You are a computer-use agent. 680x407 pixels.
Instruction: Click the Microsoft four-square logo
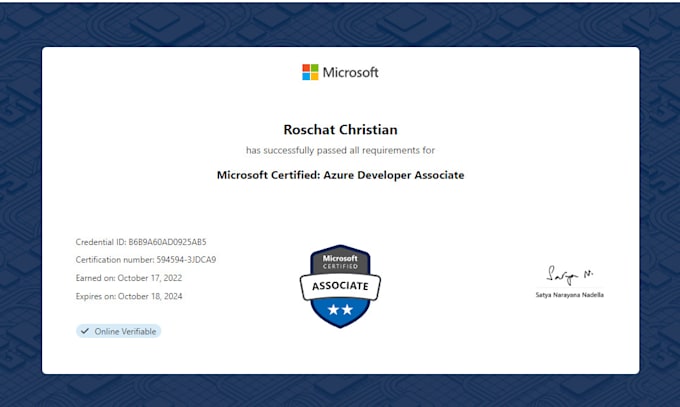pos(310,72)
